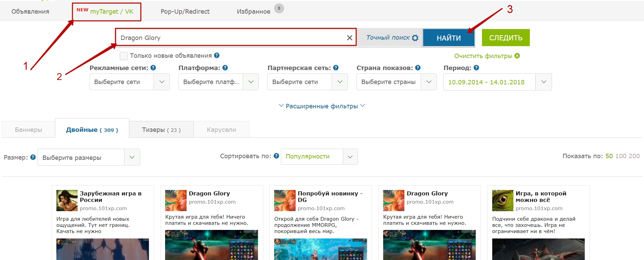Viewport: 644px width, 260px height.
Task: Open Игра, в которой можно всё ad title
Action: [x=541, y=196]
